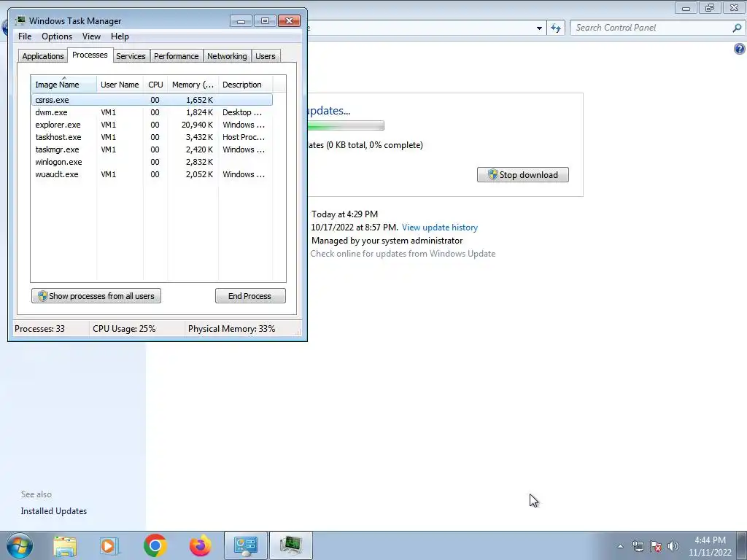747x560 pixels.
Task: Launch Windows Media Player from the taskbar
Action: [109, 545]
